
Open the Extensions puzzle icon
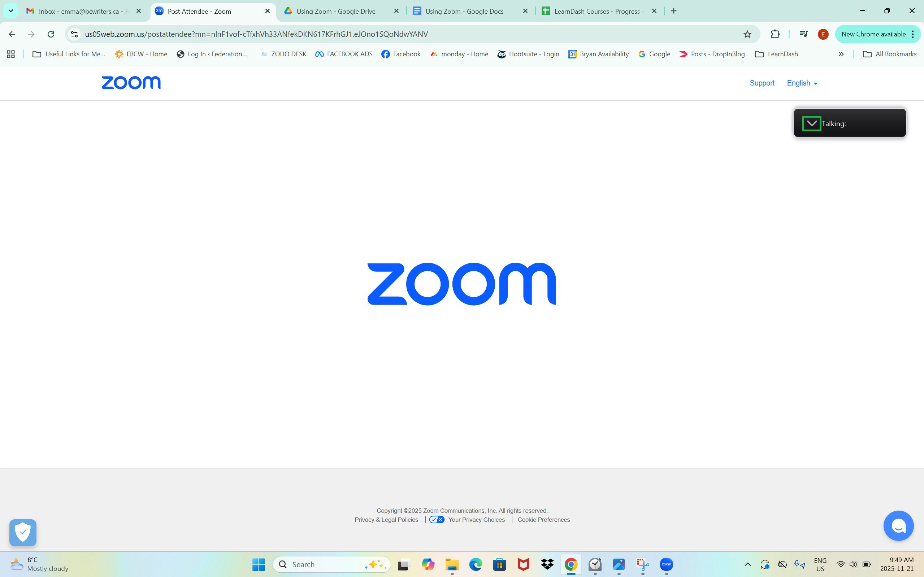(775, 34)
